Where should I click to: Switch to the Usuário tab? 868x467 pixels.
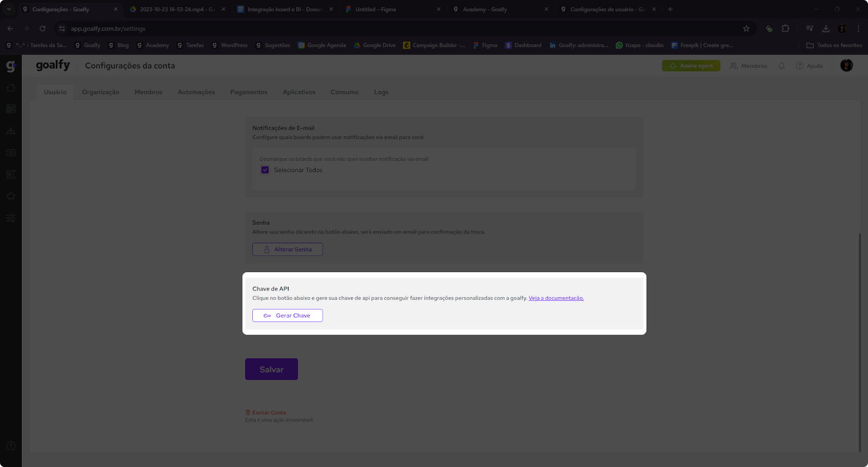coord(55,92)
